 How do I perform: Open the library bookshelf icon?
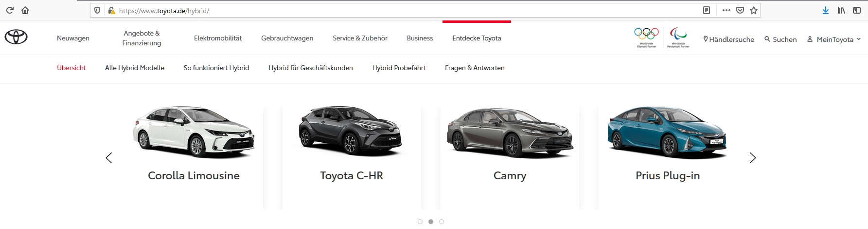click(841, 10)
